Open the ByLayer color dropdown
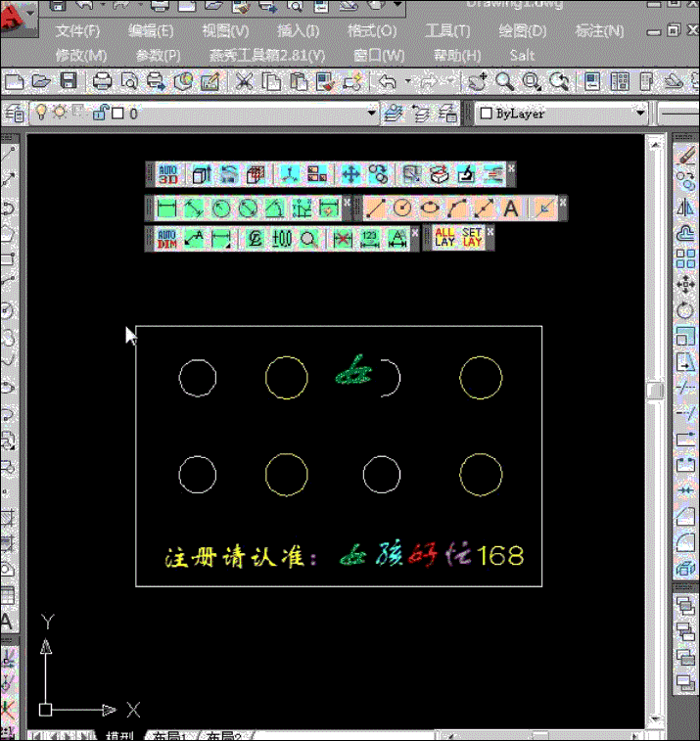The height and width of the screenshot is (741, 700). tap(640, 113)
